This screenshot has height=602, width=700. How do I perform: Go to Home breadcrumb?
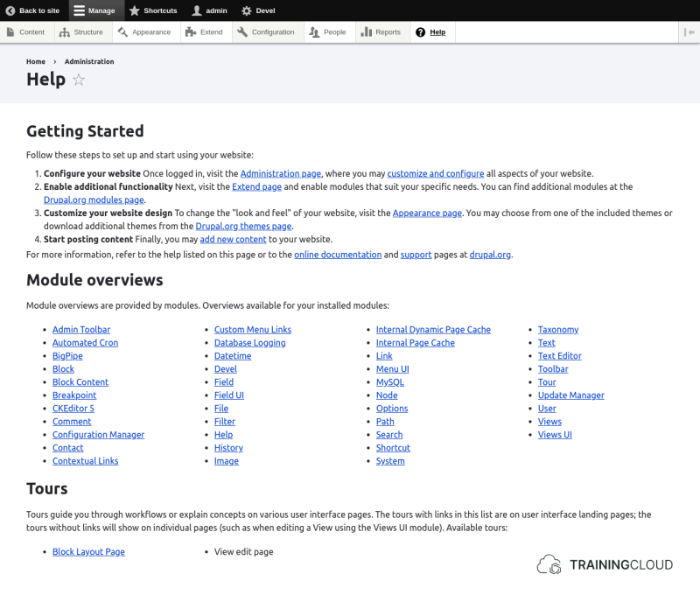[x=36, y=61]
